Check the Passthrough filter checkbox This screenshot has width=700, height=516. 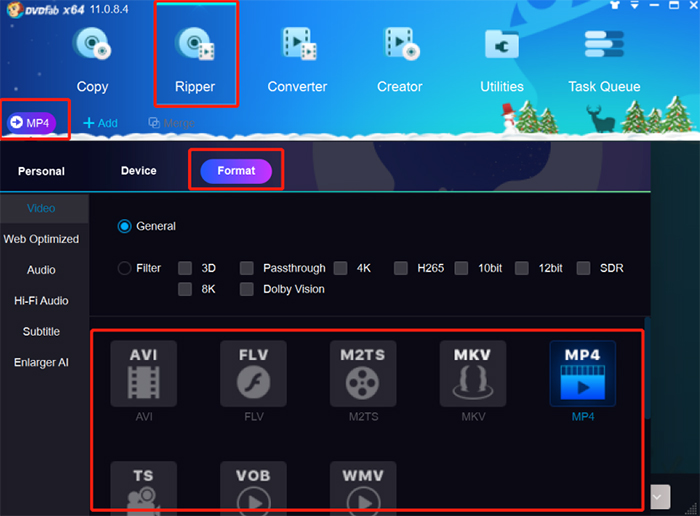coord(246,268)
